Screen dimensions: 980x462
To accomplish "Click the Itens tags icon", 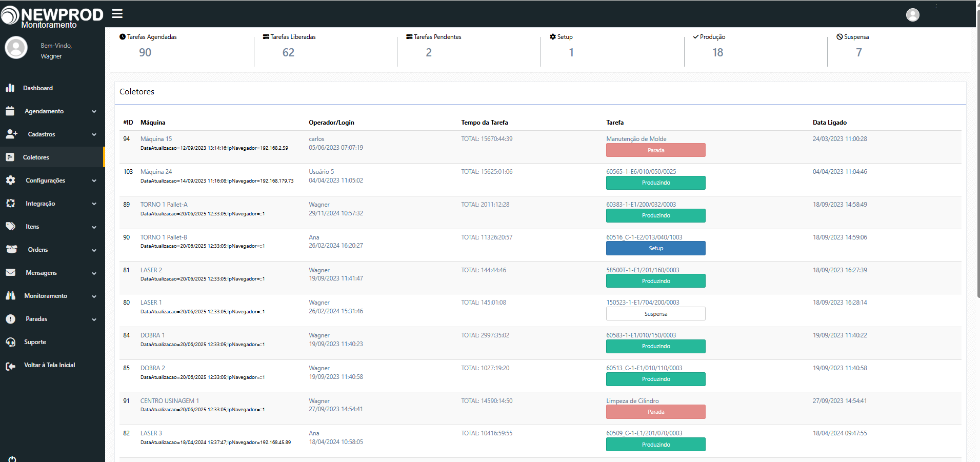I will click(10, 227).
